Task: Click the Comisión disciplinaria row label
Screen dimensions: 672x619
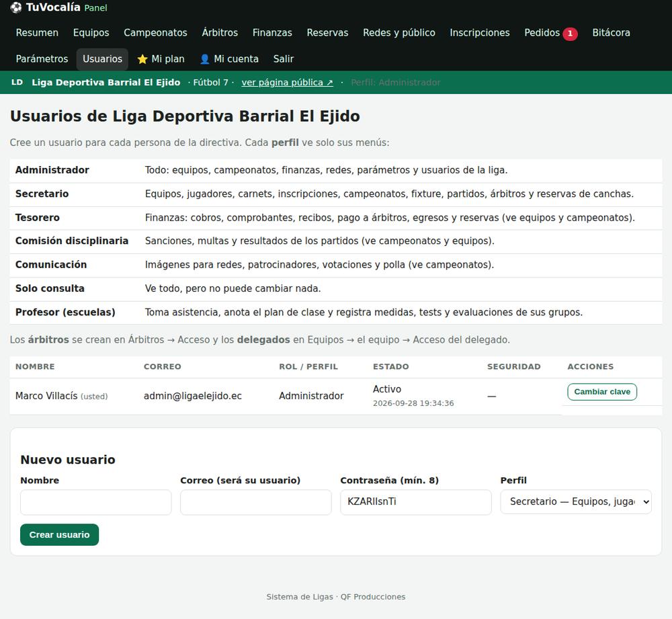Action: point(72,241)
